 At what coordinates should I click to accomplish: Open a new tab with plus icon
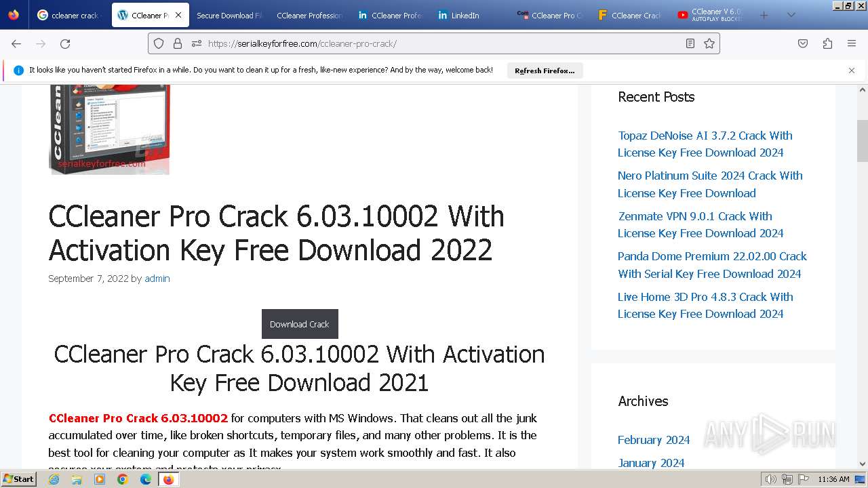click(x=764, y=15)
